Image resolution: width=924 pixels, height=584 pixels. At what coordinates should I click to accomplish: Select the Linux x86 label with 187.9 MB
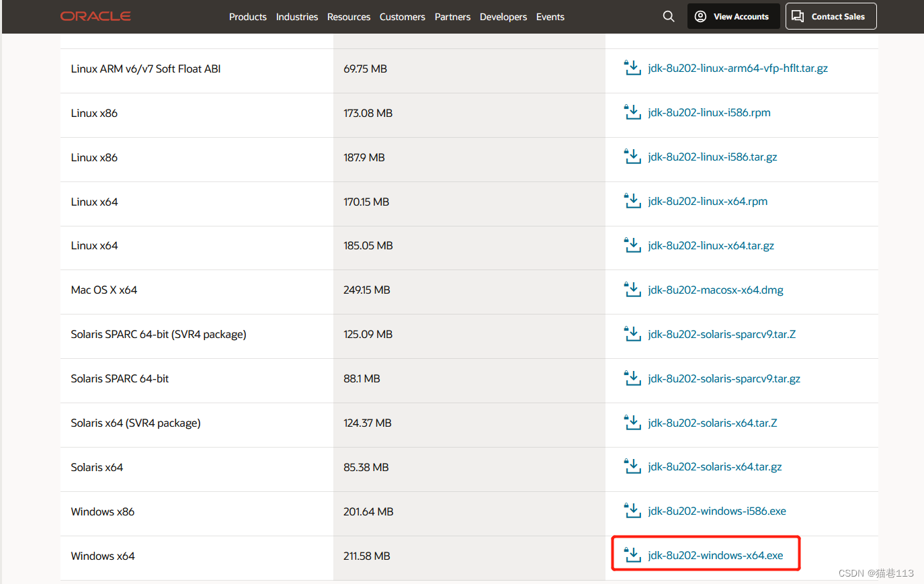point(94,157)
